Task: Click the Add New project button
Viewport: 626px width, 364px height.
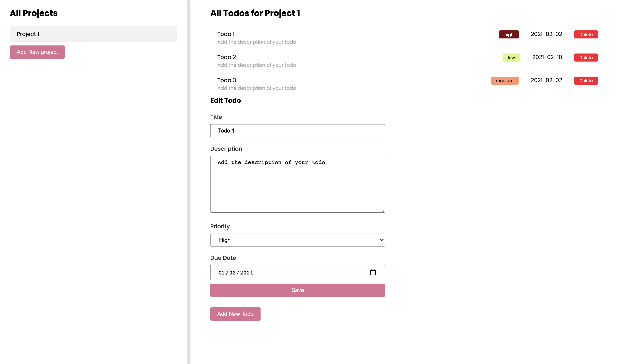Action: (37, 52)
